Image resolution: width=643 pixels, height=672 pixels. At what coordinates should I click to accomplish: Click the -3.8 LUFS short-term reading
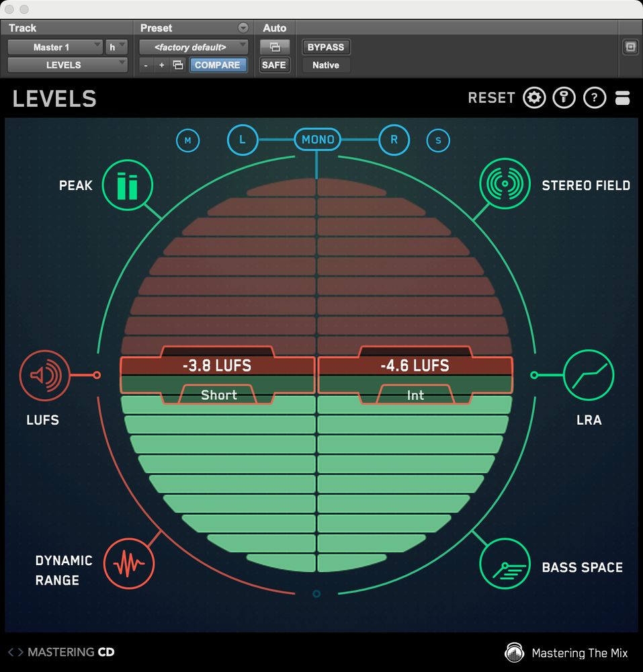click(217, 366)
